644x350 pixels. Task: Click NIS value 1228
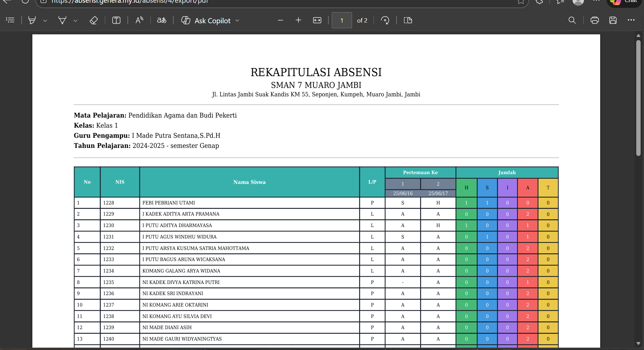109,203
